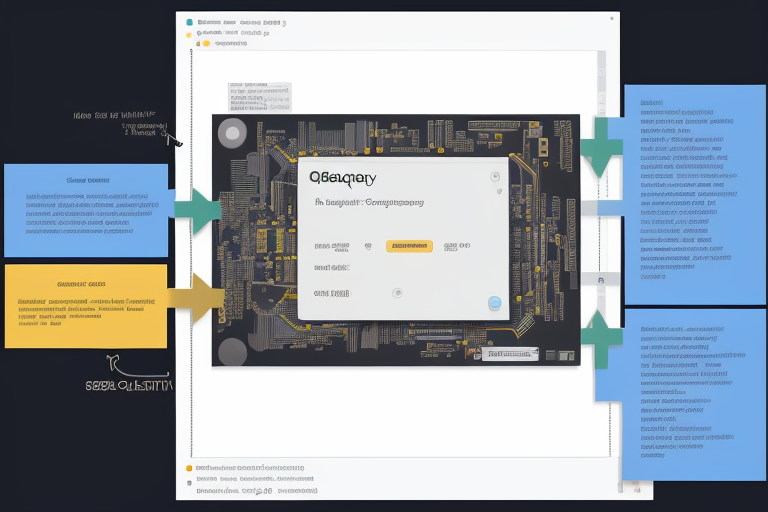Click the yellow arrow pointing right into the board

pyautogui.click(x=196, y=297)
